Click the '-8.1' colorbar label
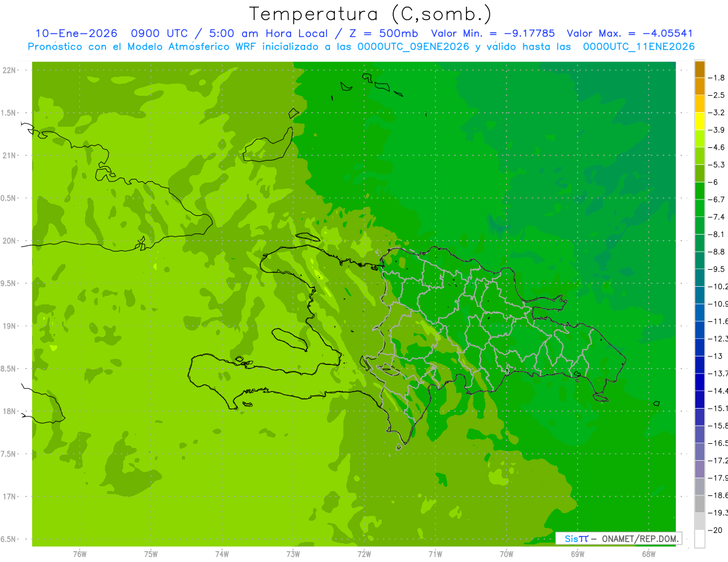Screen dimensions: 728x562 717,234
